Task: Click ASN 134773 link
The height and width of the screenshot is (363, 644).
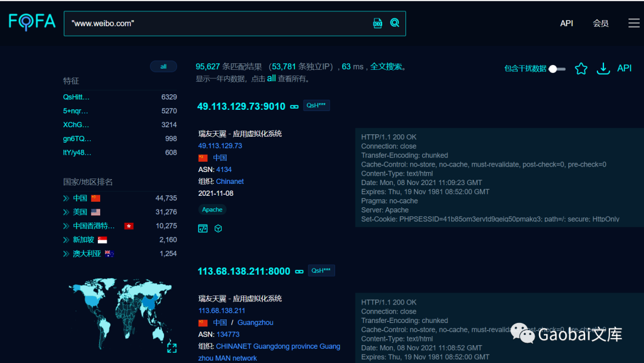Action: (x=228, y=334)
